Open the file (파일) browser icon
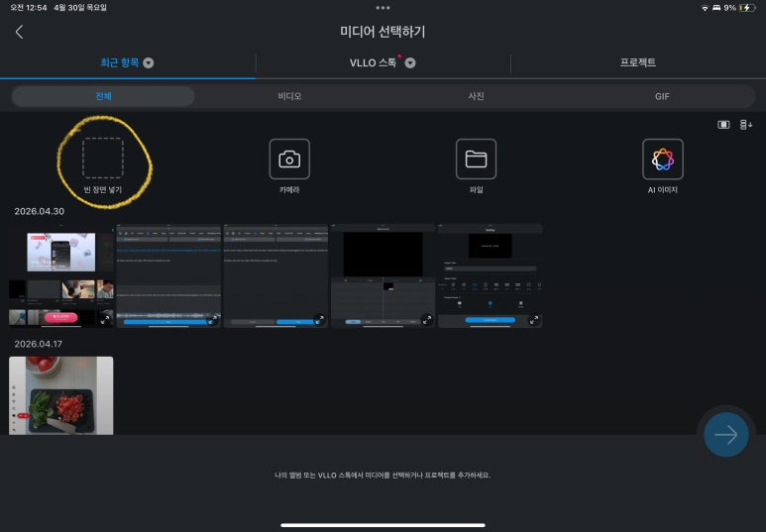Viewport: 766px width, 532px height. pyautogui.click(x=476, y=160)
